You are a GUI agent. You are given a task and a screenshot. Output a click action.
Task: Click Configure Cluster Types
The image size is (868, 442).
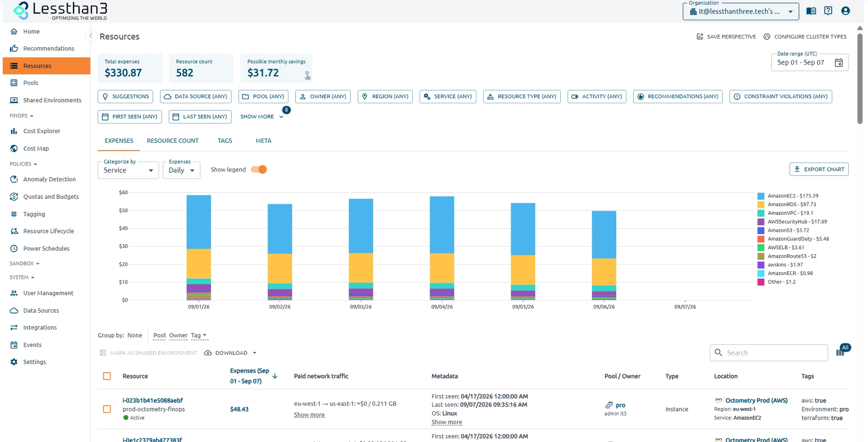pyautogui.click(x=805, y=37)
